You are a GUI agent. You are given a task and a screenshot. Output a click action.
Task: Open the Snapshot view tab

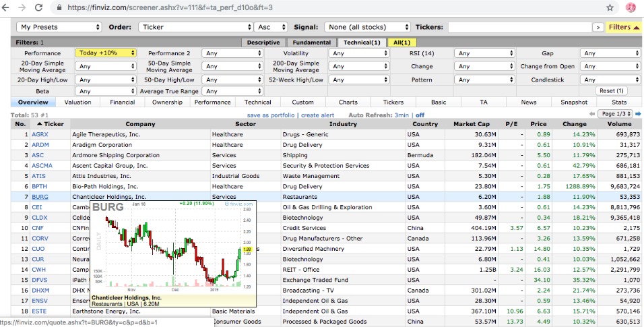pos(574,102)
